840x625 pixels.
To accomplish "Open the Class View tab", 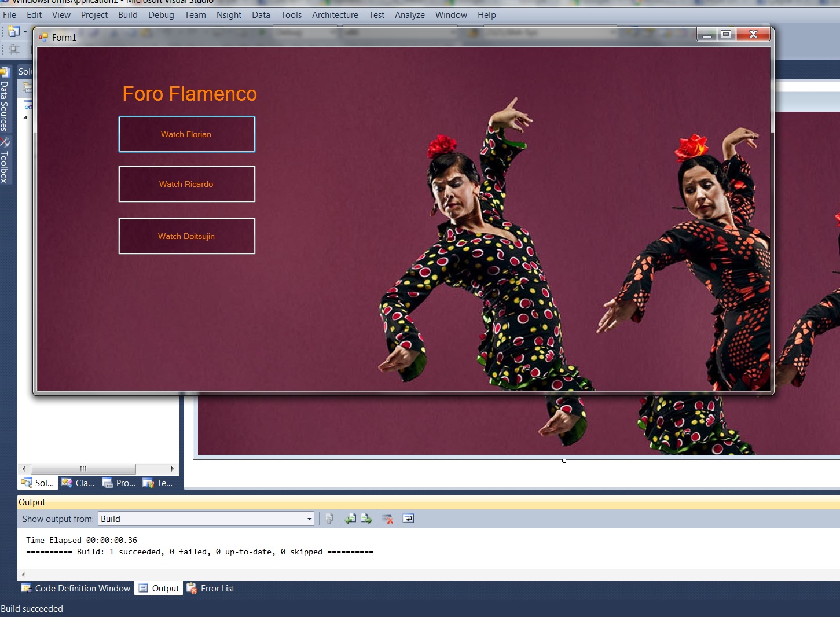I will (78, 483).
